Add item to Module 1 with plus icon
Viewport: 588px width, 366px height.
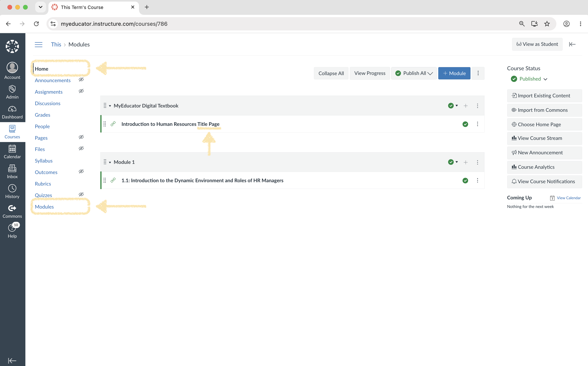(x=465, y=162)
